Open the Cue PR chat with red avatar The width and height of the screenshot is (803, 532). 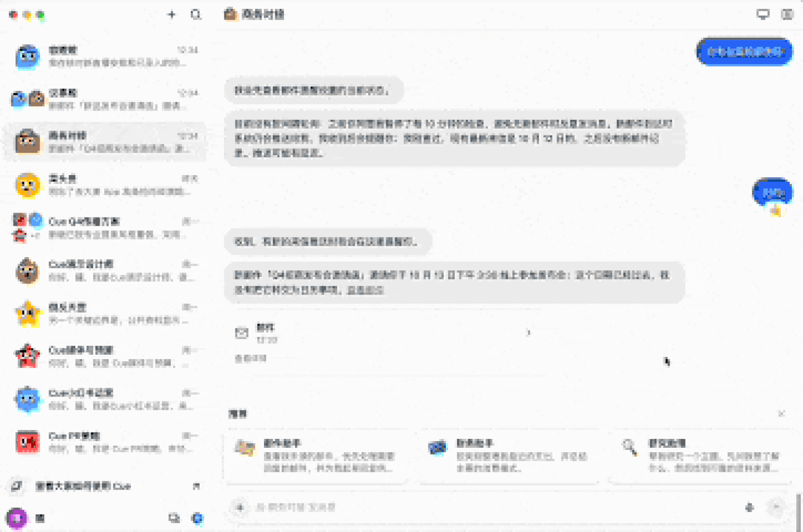pos(105,442)
